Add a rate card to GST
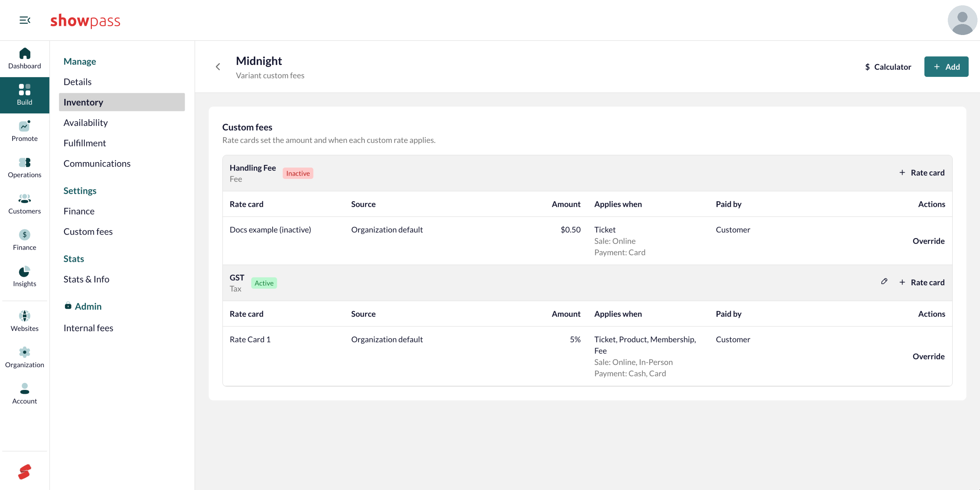 [x=922, y=282]
